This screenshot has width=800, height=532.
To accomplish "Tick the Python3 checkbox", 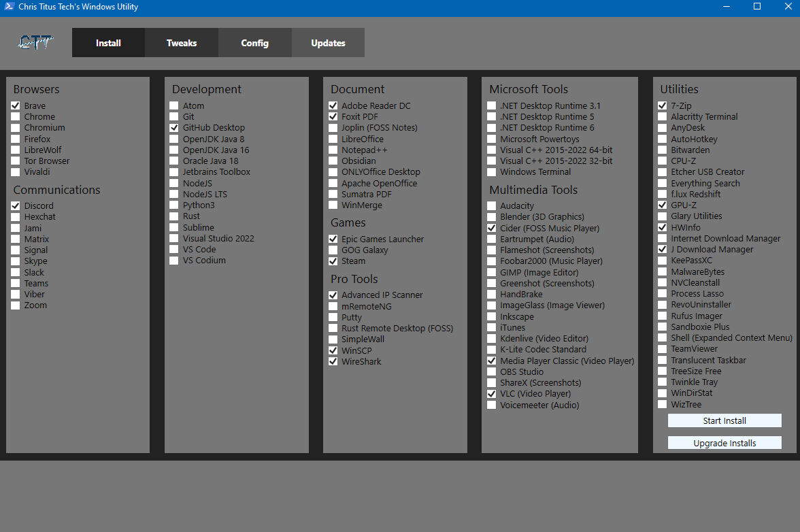I will 174,205.
